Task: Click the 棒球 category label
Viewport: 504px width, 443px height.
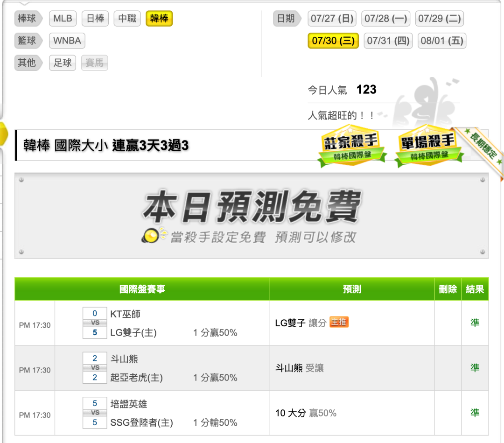Action: [x=28, y=18]
